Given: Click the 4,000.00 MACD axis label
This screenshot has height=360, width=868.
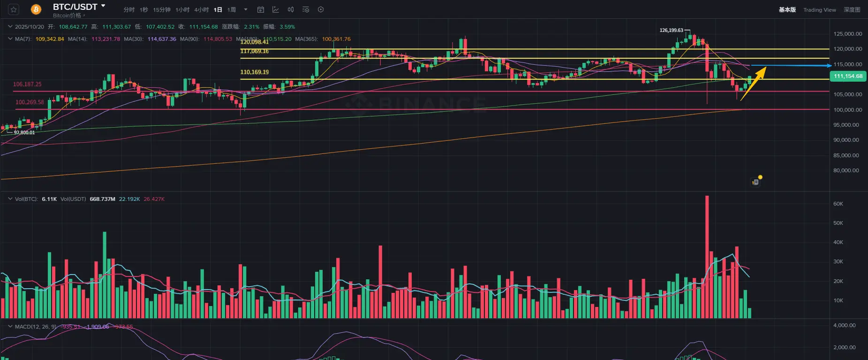Looking at the screenshot, I should [x=845, y=325].
